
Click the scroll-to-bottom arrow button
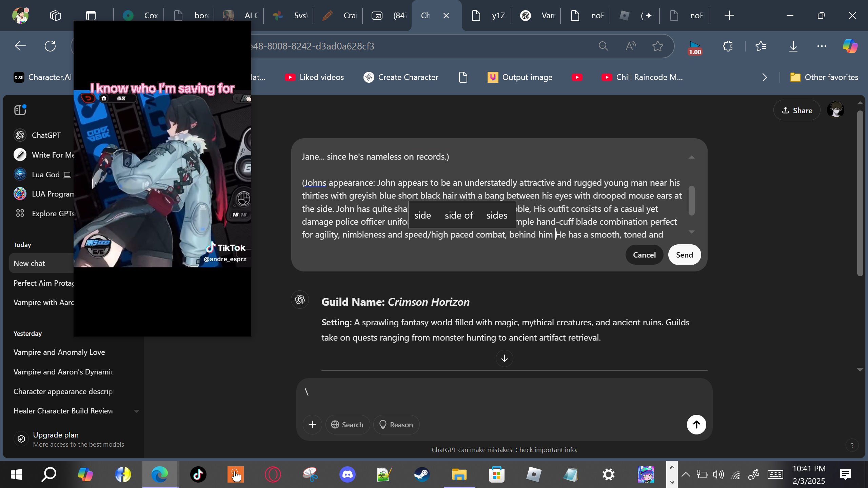tap(504, 358)
